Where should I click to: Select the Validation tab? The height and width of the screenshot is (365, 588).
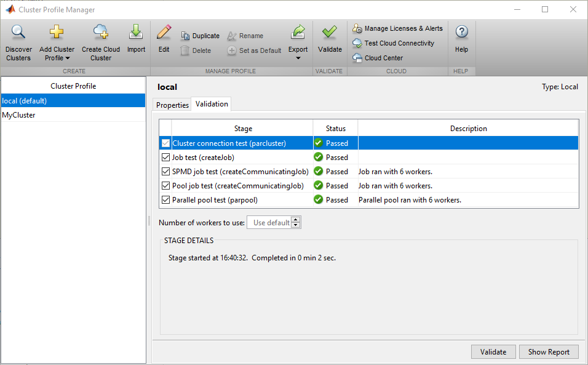(x=211, y=104)
